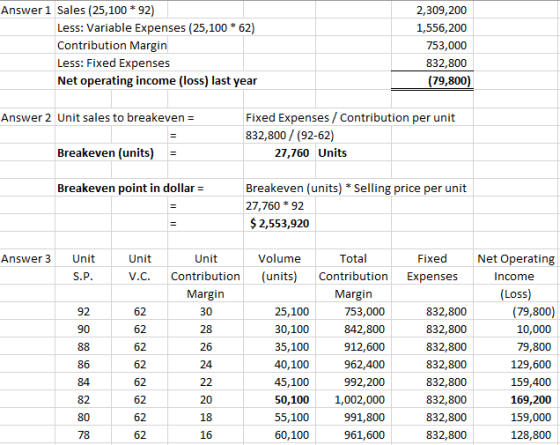Select the 'Breakeven (units)' bold label
The width and height of the screenshot is (560, 445).
point(105,153)
